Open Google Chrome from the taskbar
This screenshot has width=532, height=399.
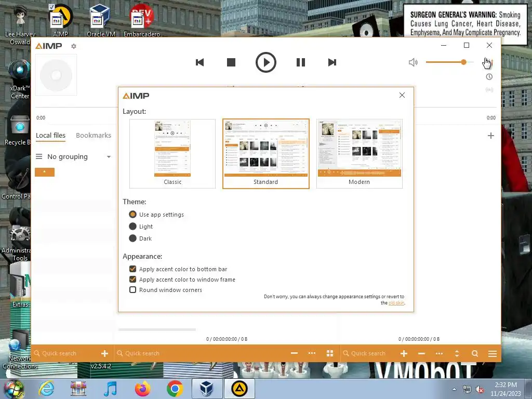[175, 389]
